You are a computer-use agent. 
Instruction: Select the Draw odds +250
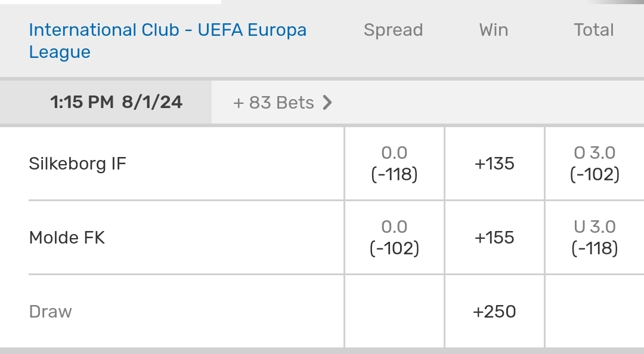[494, 312]
